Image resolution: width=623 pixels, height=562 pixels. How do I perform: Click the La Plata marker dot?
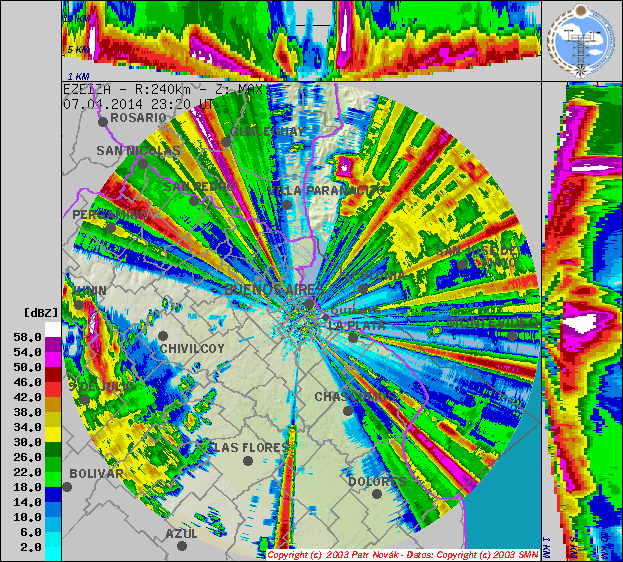pos(353,338)
